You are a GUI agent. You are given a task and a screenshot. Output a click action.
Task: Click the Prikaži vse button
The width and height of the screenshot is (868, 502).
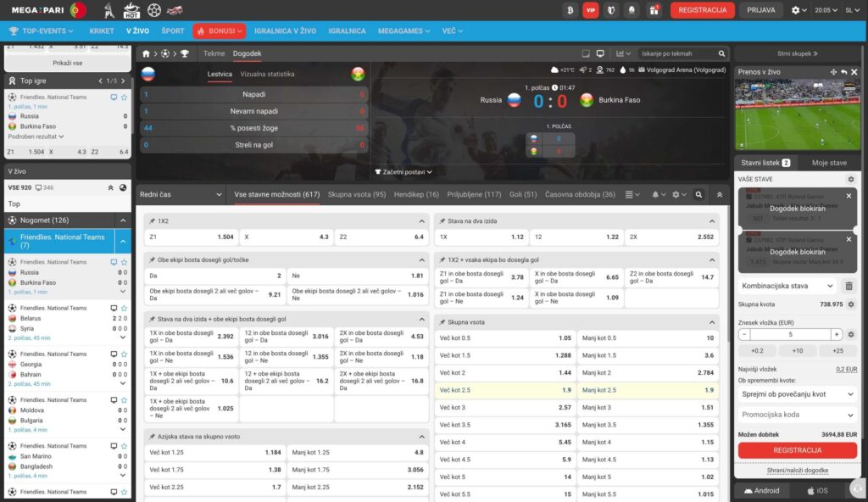coord(68,63)
